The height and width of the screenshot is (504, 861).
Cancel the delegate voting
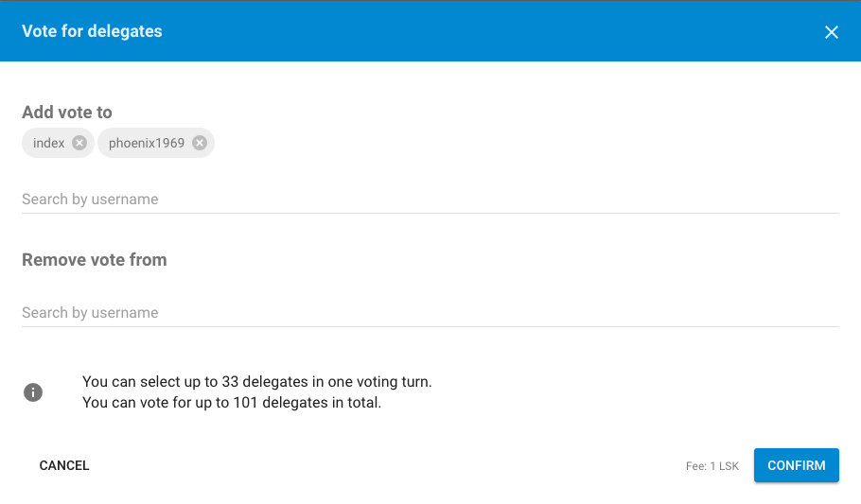(64, 465)
